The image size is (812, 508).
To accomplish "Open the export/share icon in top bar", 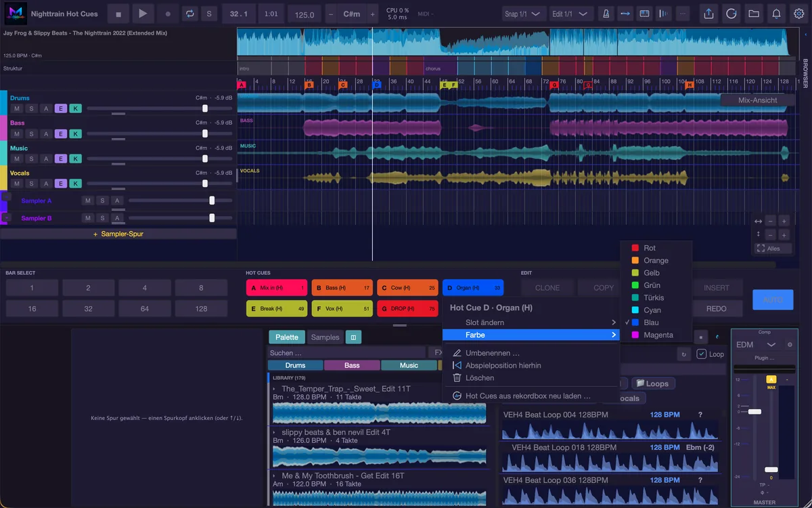I will coord(708,14).
